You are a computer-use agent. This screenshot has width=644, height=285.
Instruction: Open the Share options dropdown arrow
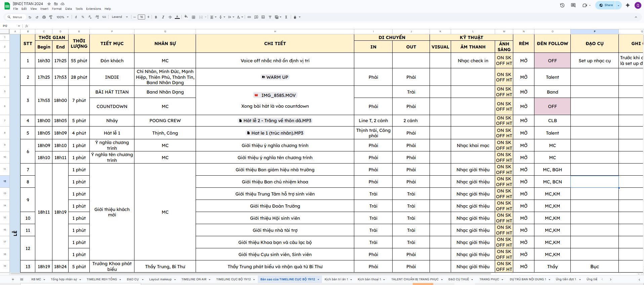tap(618, 5)
